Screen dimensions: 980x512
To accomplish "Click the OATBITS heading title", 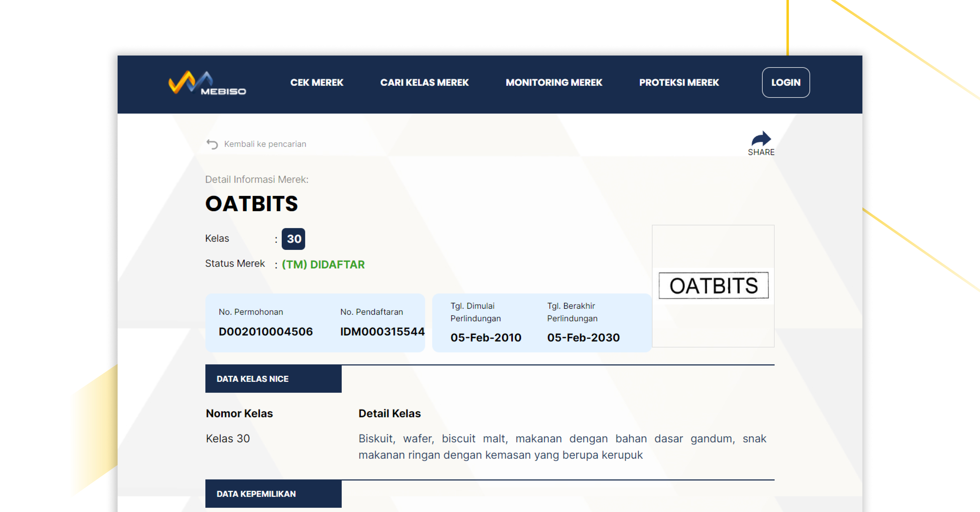I will point(252,204).
